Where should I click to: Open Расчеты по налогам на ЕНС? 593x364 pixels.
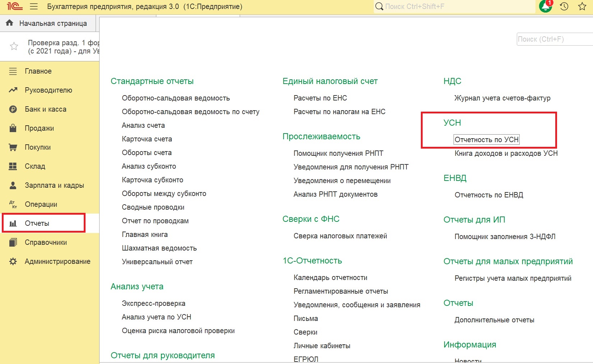(339, 112)
